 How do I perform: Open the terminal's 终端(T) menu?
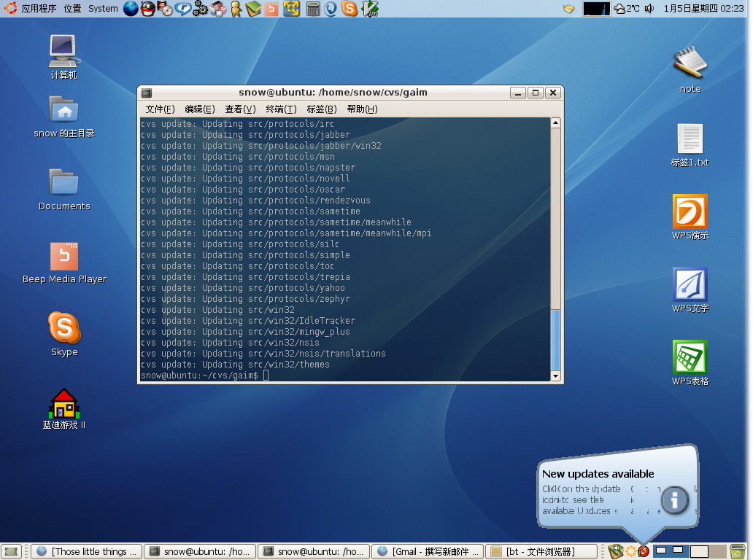click(281, 109)
